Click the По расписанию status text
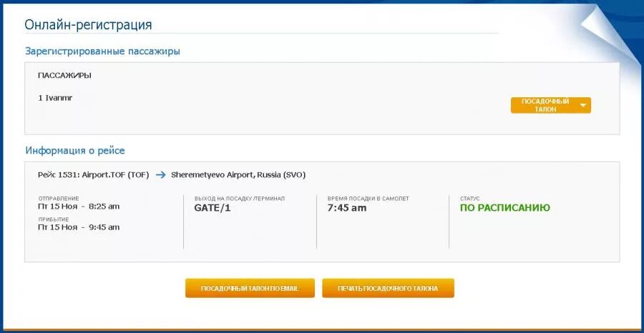 tap(504, 208)
